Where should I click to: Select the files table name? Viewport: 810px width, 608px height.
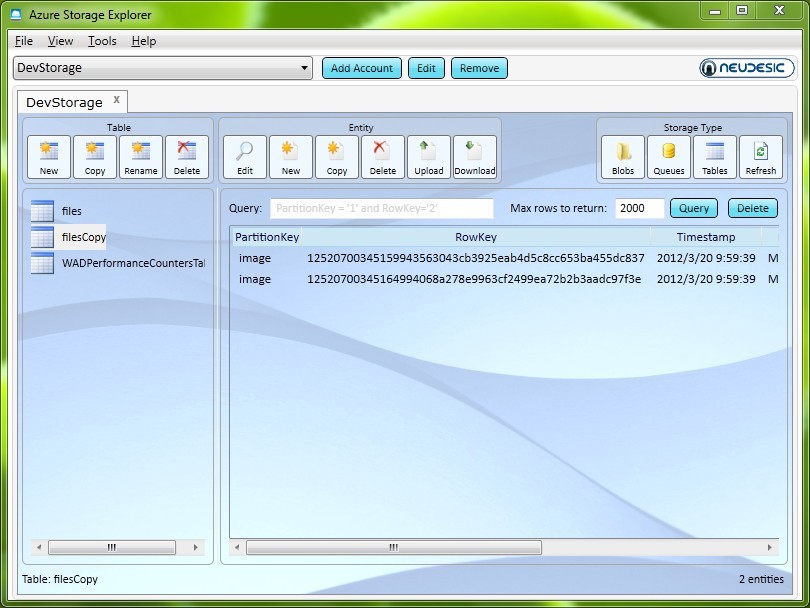tap(72, 211)
